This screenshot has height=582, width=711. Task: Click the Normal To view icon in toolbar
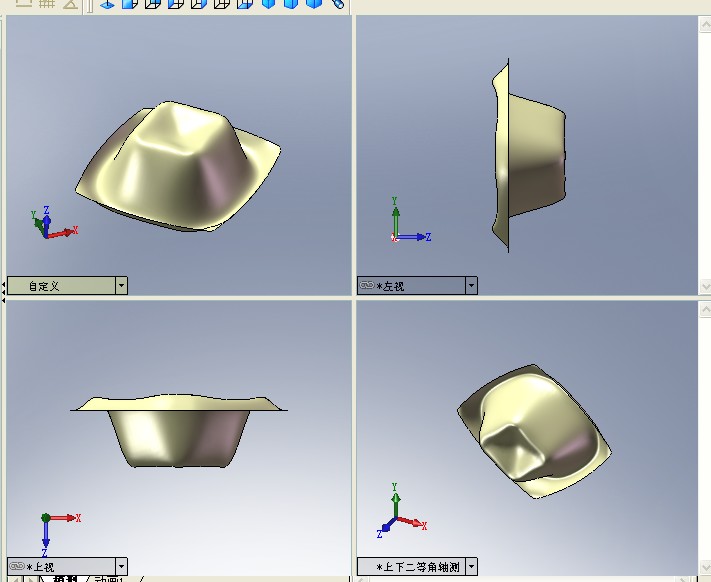[107, 4]
